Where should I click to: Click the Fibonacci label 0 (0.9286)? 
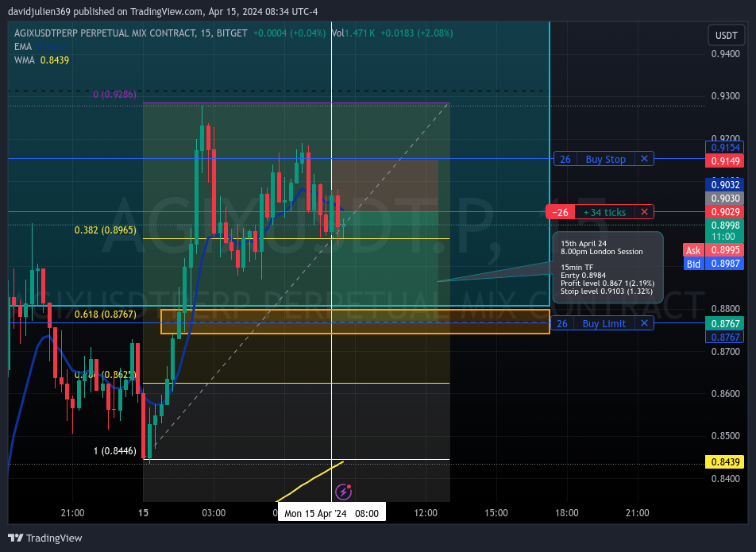114,94
